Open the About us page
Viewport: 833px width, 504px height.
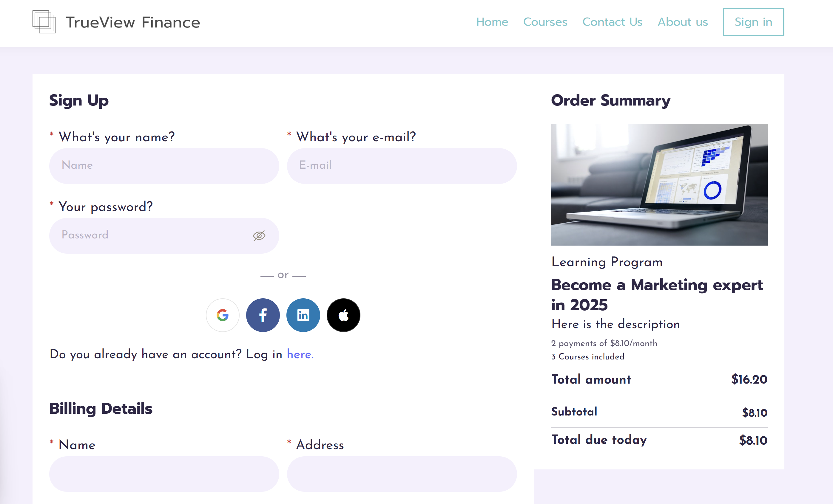pos(682,22)
